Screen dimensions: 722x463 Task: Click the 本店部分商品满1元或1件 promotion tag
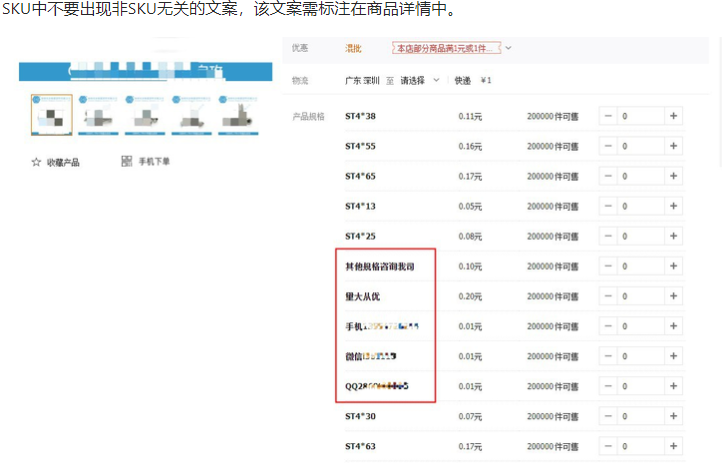coord(447,48)
